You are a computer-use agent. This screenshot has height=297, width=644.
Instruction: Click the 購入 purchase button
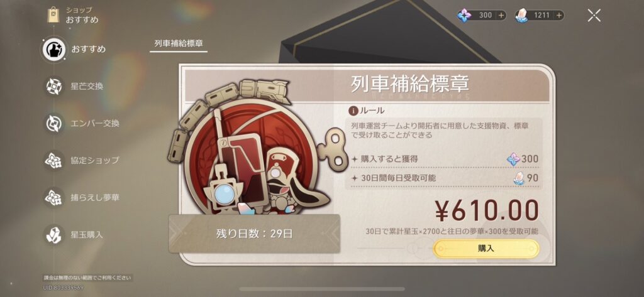(486, 249)
